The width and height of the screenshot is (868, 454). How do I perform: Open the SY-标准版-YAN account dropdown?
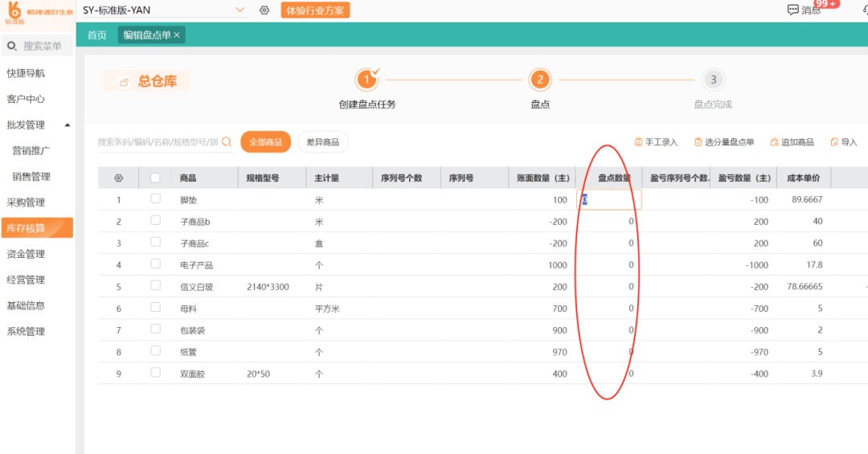(x=240, y=10)
